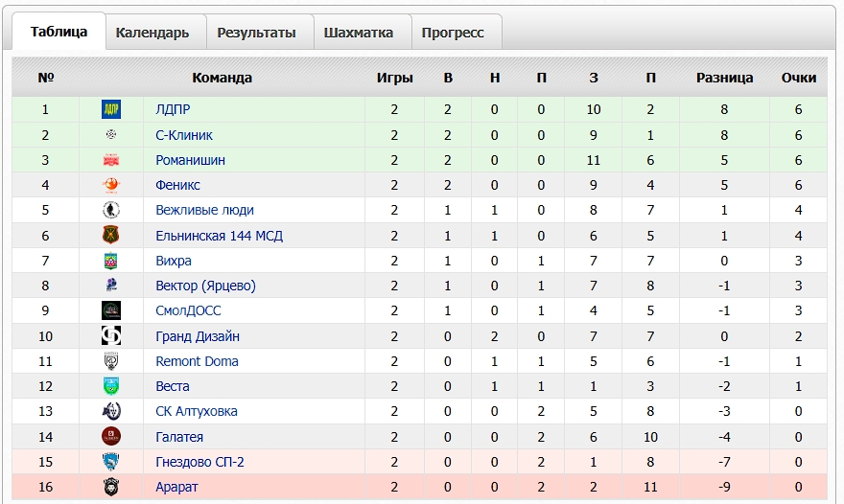Image resolution: width=844 pixels, height=504 pixels.
Task: Click the Ельнинская 144 МСД team logo
Action: 111,236
